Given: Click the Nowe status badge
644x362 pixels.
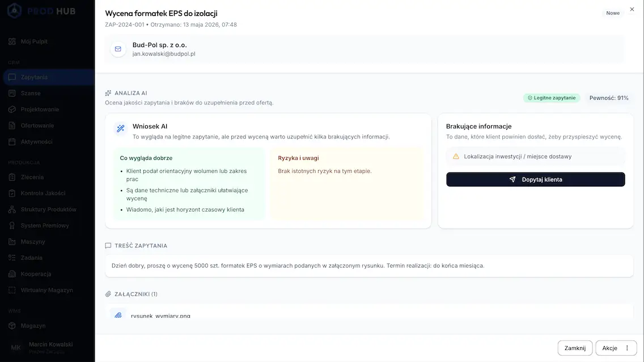Looking at the screenshot, I should tap(613, 13).
